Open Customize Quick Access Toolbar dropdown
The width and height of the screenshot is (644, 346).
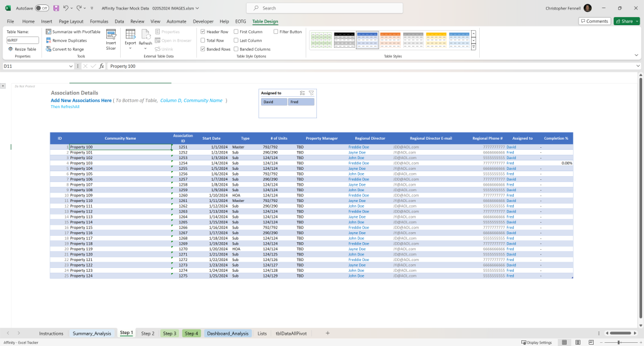(x=92, y=8)
